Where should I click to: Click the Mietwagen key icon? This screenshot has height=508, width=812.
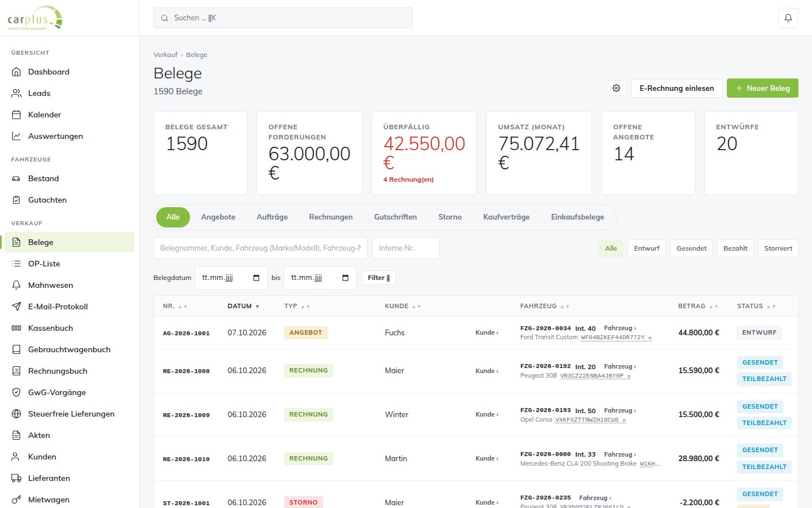(16, 500)
